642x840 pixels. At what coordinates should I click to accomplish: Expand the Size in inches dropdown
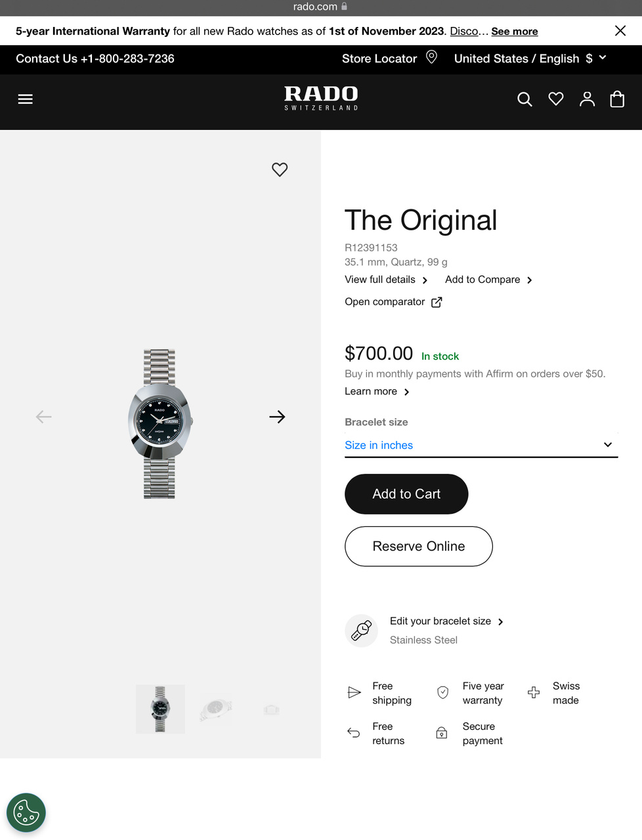click(x=481, y=445)
